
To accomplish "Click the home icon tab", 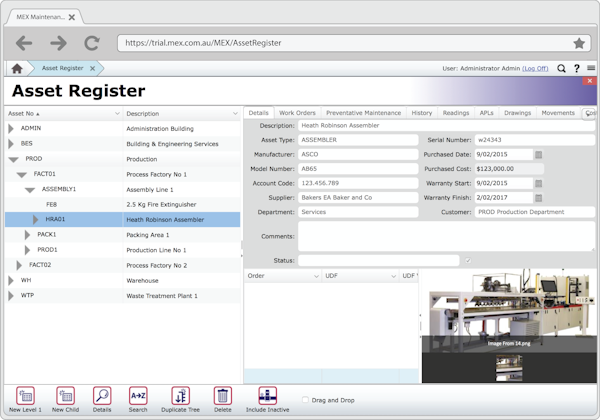I will (x=16, y=68).
